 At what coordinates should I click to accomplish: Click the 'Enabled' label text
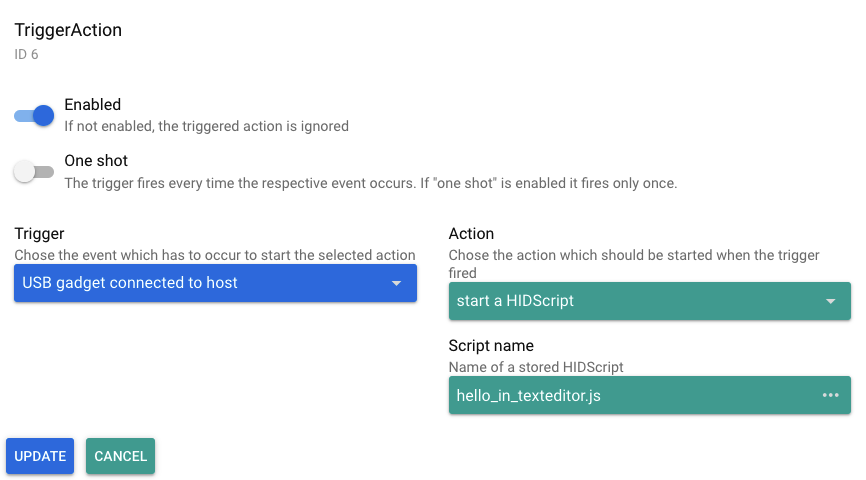[93, 105]
